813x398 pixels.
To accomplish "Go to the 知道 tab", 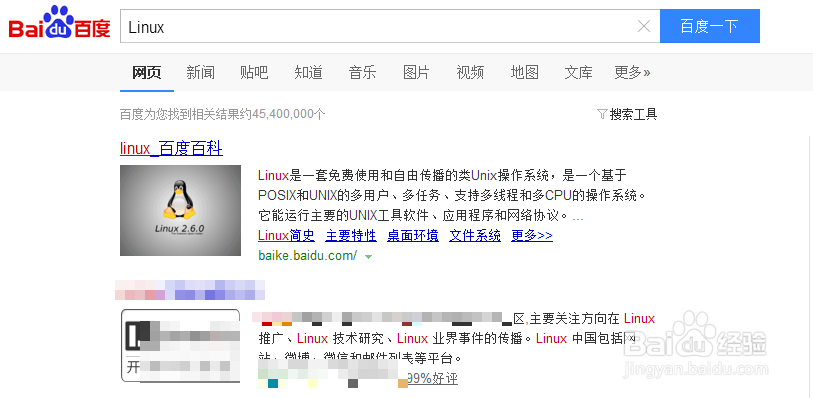I will pos(309,73).
